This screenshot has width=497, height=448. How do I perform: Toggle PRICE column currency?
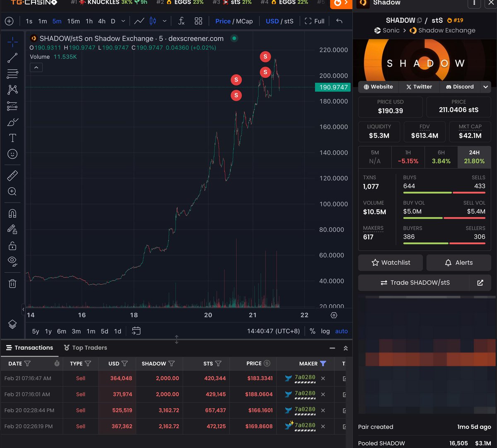click(267, 364)
